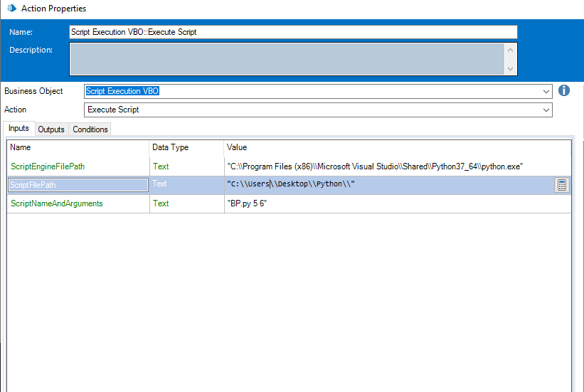The image size is (584, 392).
Task: Select the ScriptNameAndArguments input row name
Action: [x=57, y=203]
